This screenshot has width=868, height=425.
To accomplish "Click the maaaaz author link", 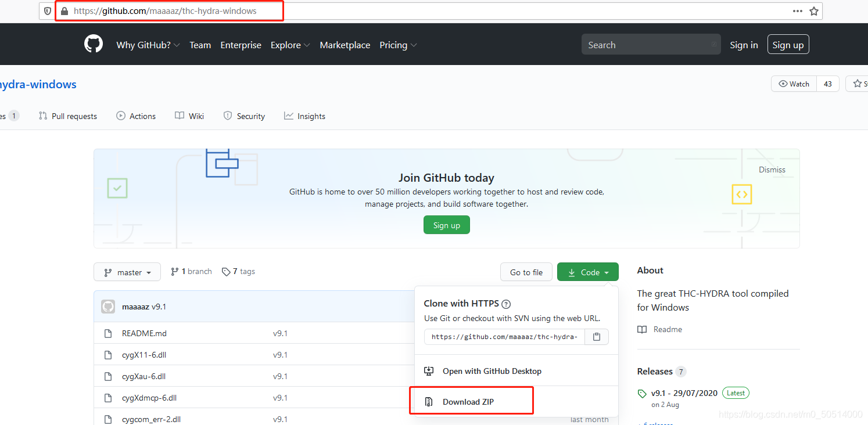I will (135, 307).
